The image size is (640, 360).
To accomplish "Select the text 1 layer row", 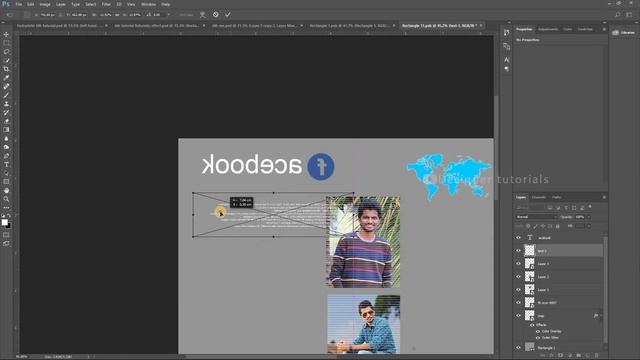I will pyautogui.click(x=559, y=251).
